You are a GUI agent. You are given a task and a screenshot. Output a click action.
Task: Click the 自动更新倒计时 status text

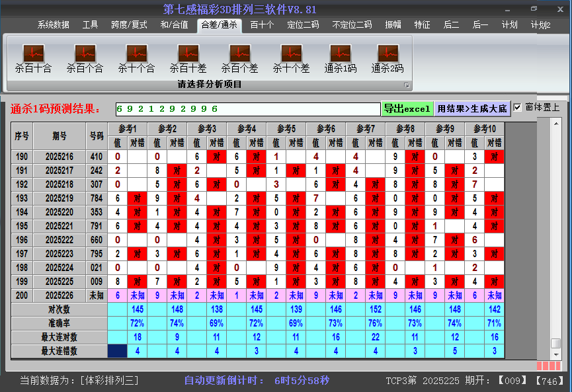click(257, 380)
